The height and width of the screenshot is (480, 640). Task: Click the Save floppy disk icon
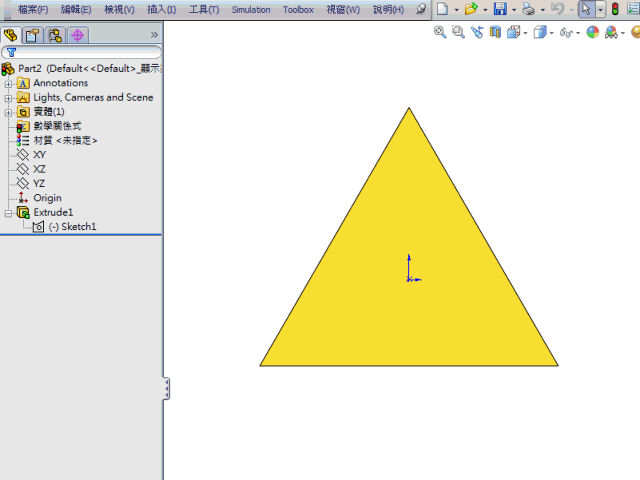click(500, 9)
